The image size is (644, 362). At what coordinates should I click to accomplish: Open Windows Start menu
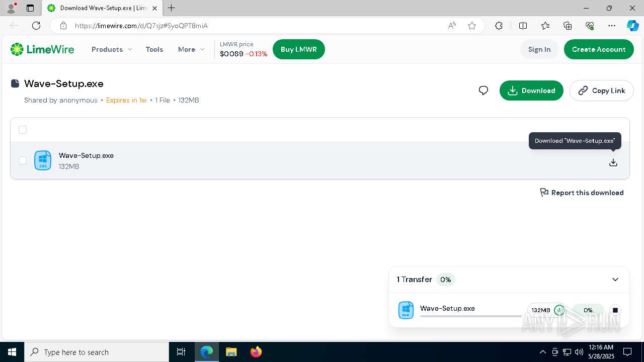pyautogui.click(x=12, y=352)
